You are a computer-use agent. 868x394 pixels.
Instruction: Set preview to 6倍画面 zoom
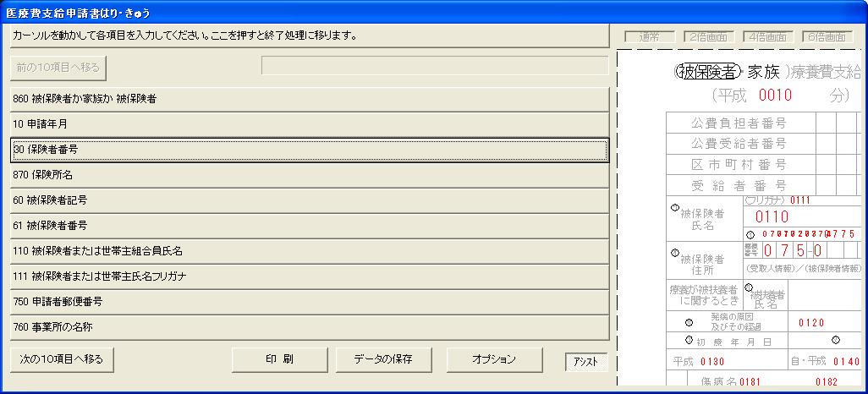(x=827, y=37)
